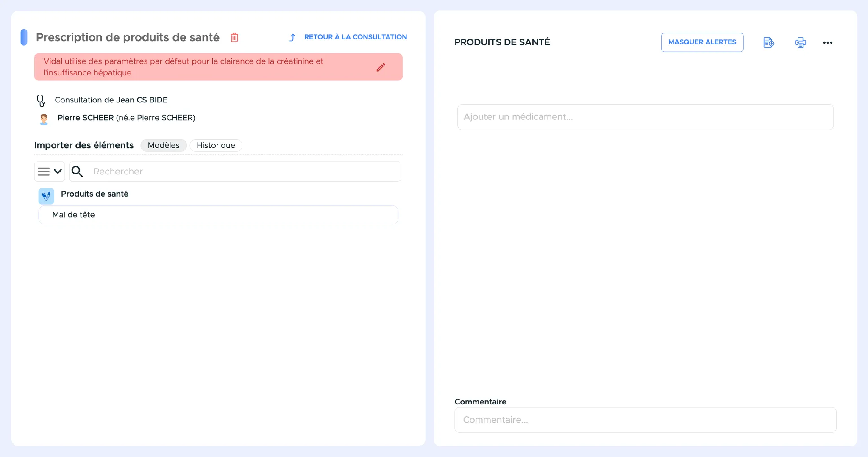Select the Mal de tête model
This screenshot has height=457, width=868.
click(x=218, y=215)
